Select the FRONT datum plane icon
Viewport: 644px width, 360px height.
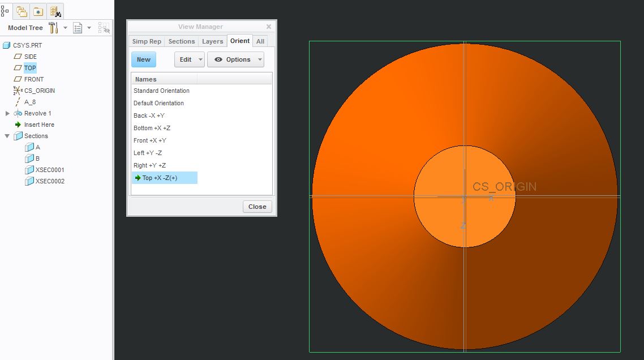(18, 79)
